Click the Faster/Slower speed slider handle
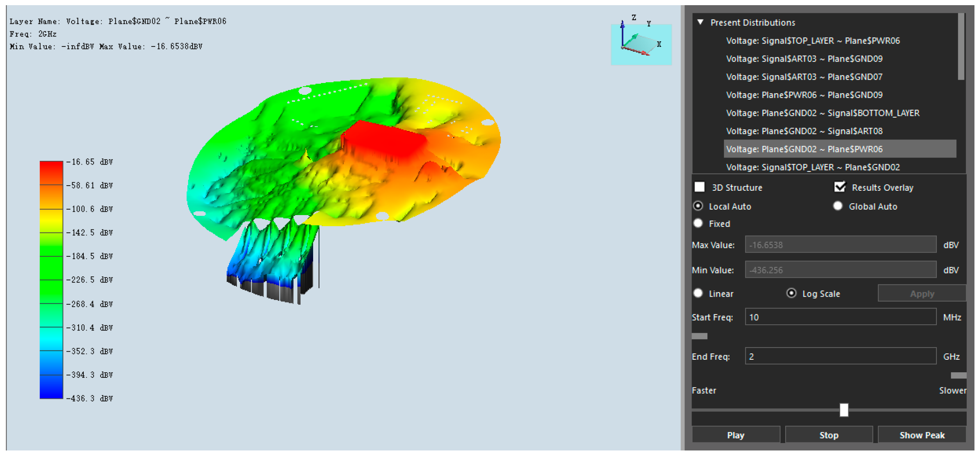 click(844, 410)
